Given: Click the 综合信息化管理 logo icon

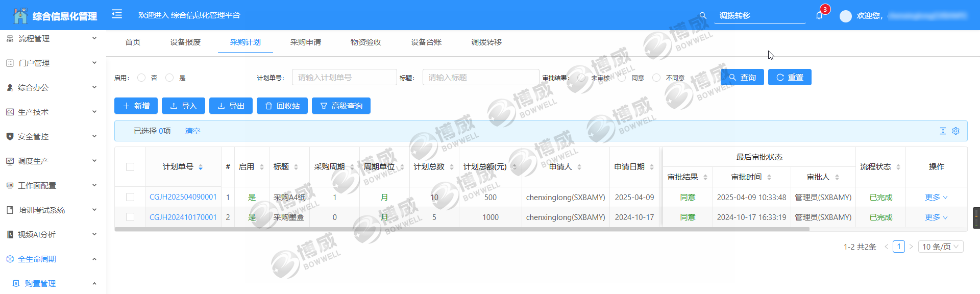Looking at the screenshot, I should point(20,16).
